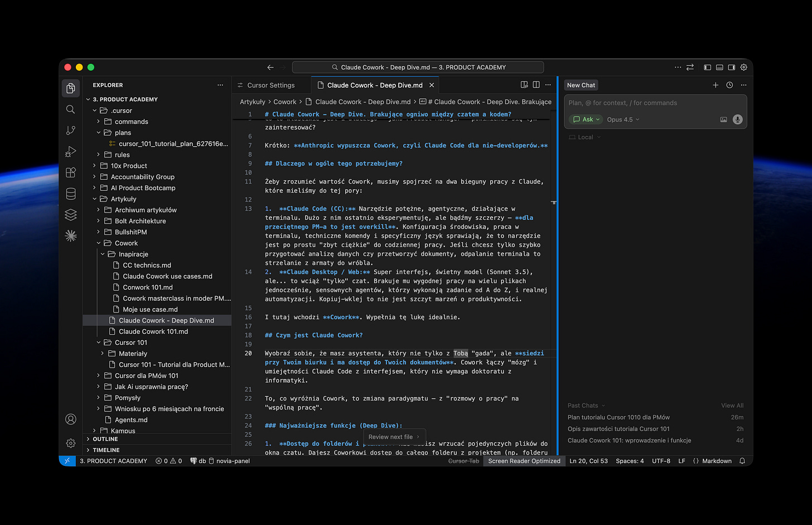Open the Opus 4.5 model dropdown

pos(623,119)
